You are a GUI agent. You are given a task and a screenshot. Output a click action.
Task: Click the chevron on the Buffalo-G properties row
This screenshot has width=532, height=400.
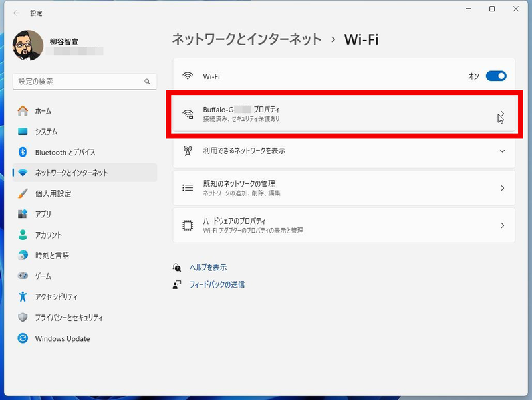coord(502,114)
